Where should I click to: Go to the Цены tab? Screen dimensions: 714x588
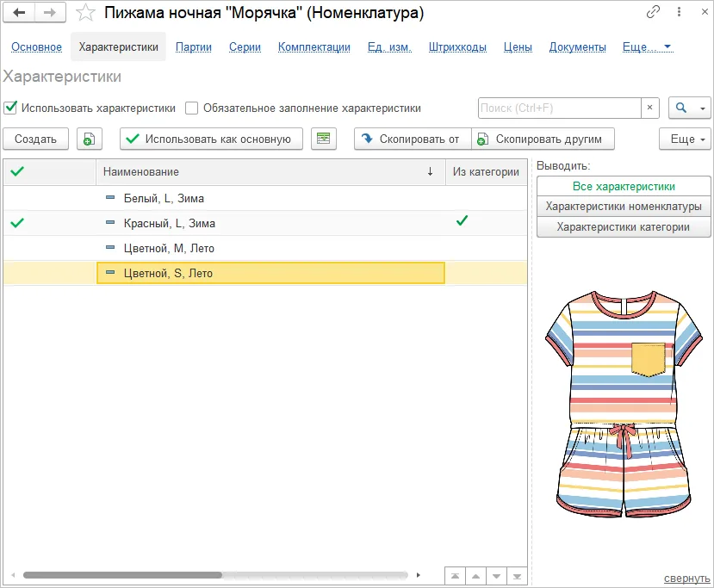(518, 46)
